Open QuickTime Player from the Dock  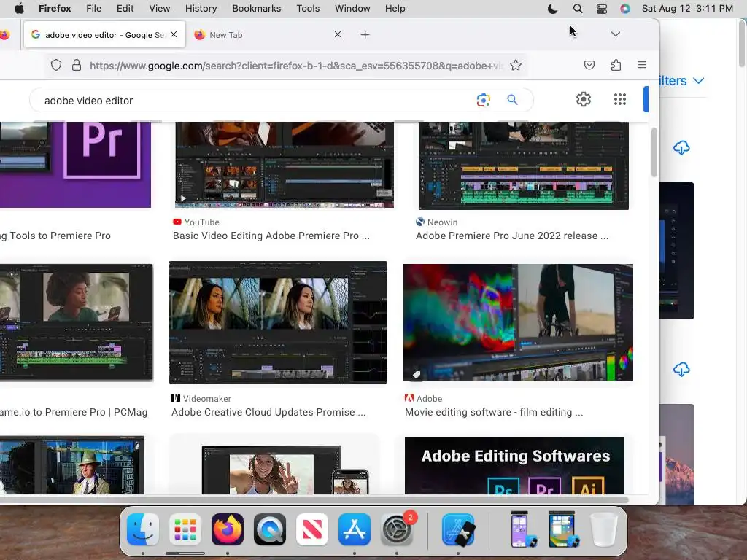pos(270,529)
